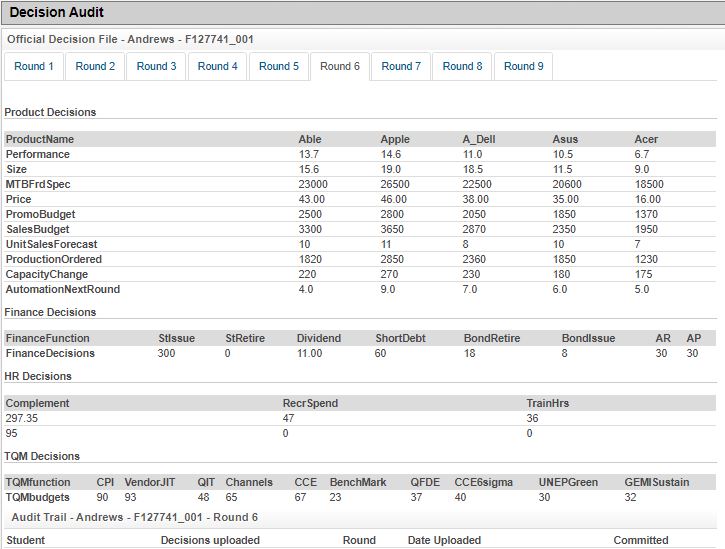
Task: Open the Round 8 tab
Action: pyautogui.click(x=463, y=67)
